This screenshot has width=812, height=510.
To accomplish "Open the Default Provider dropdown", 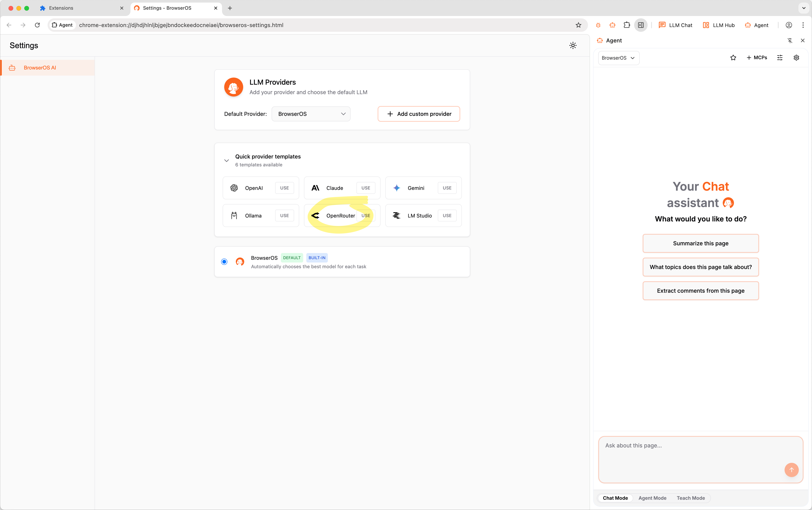I will pyautogui.click(x=311, y=114).
